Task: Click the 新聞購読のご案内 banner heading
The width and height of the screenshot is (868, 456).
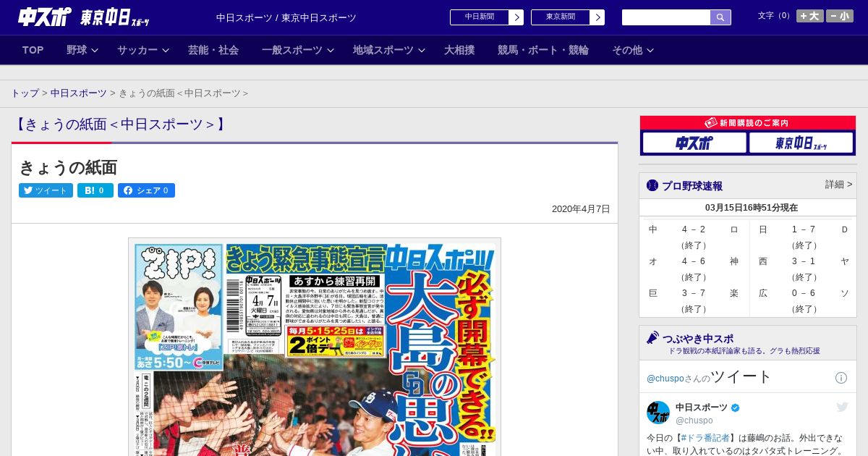Action: point(748,123)
